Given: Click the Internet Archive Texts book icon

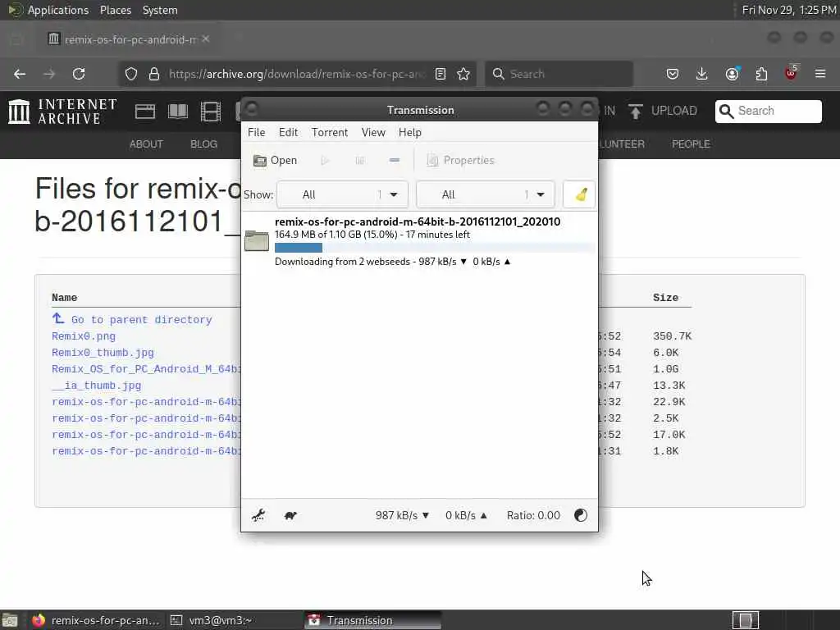Looking at the screenshot, I should point(178,112).
